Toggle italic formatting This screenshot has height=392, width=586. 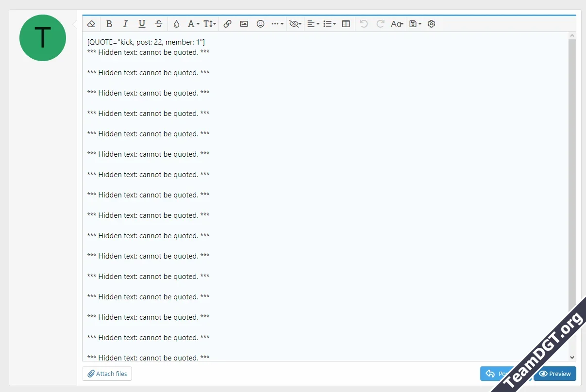(x=125, y=23)
